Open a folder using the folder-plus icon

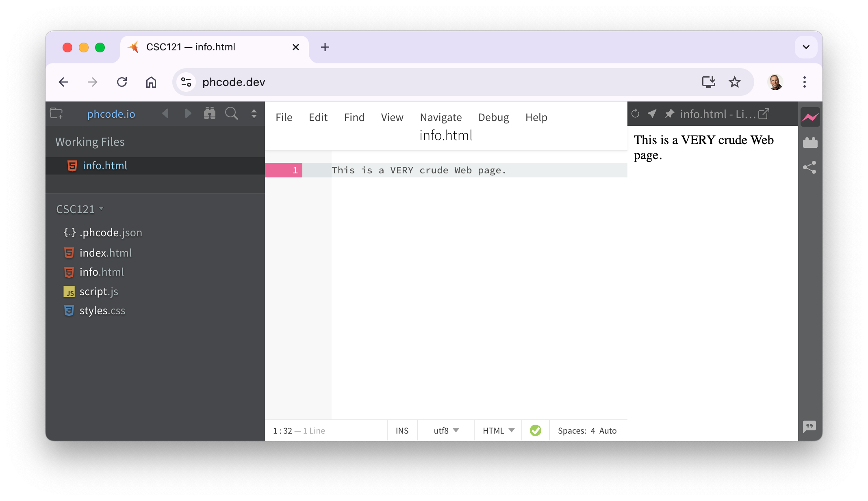(56, 114)
